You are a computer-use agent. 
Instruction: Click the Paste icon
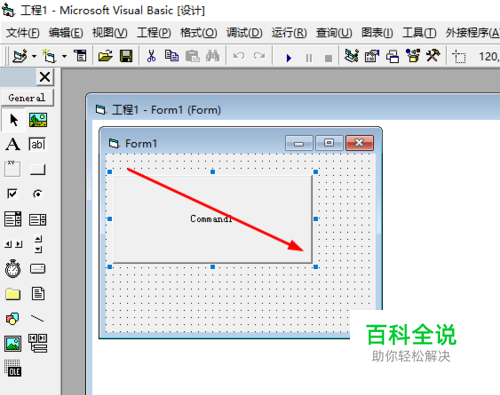[x=192, y=56]
